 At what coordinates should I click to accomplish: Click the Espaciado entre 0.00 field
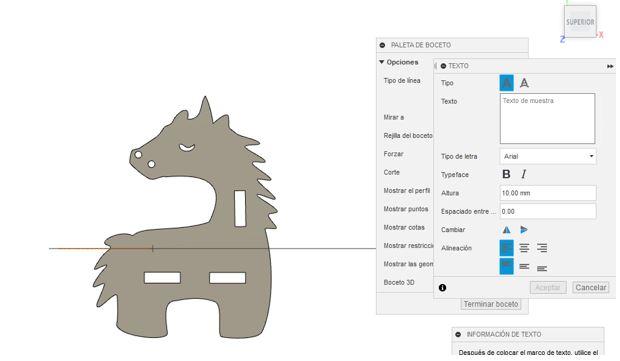point(548,212)
